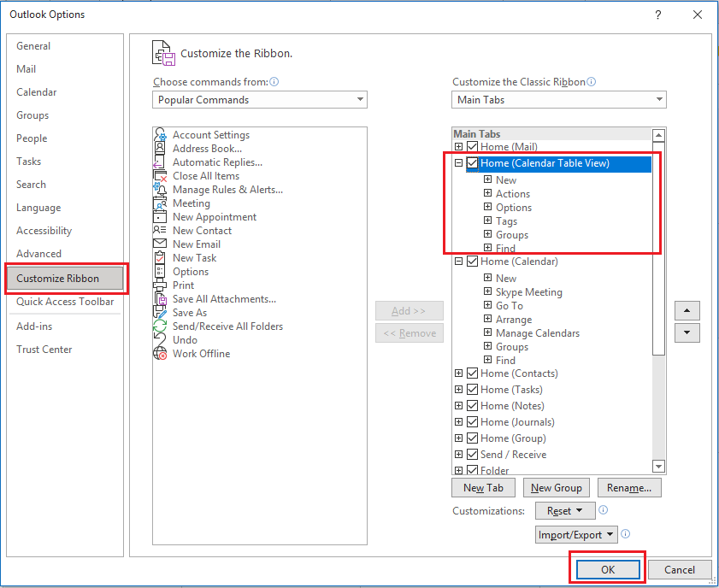
Task: Expand the Tags group node
Action: click(488, 220)
